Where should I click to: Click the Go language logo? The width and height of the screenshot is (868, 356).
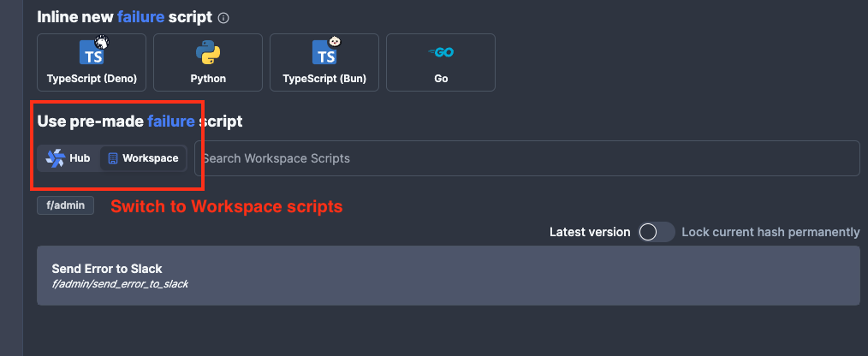(441, 53)
